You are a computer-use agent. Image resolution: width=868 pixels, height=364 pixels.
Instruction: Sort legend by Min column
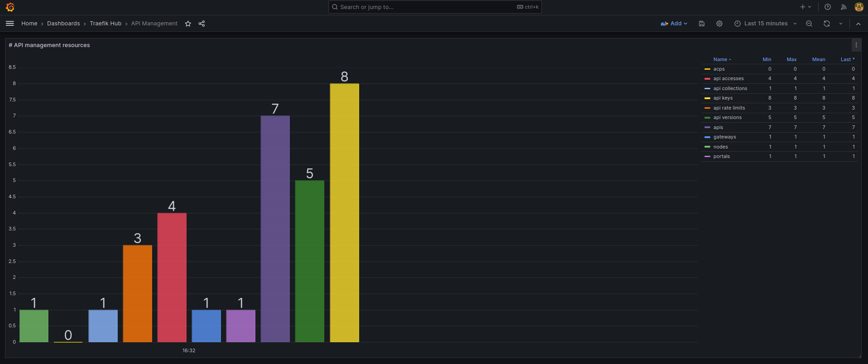click(x=767, y=59)
